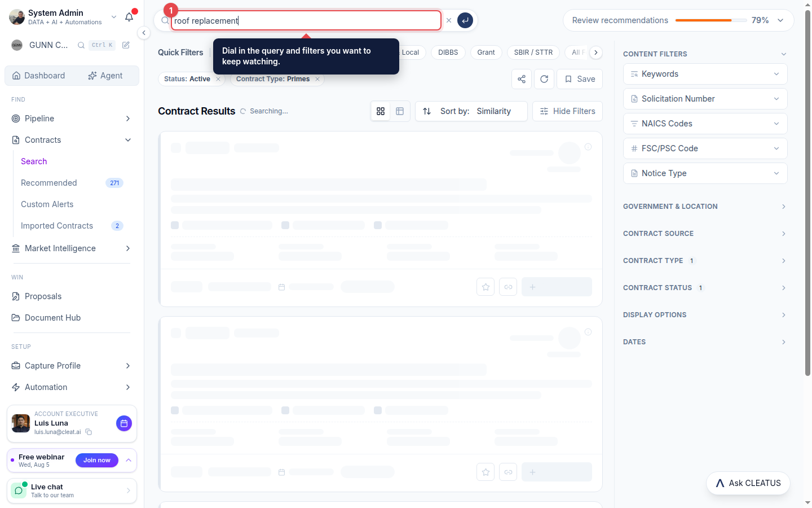
Task: Remove the Contract Type: Primes filter chip
Action: 317,79
